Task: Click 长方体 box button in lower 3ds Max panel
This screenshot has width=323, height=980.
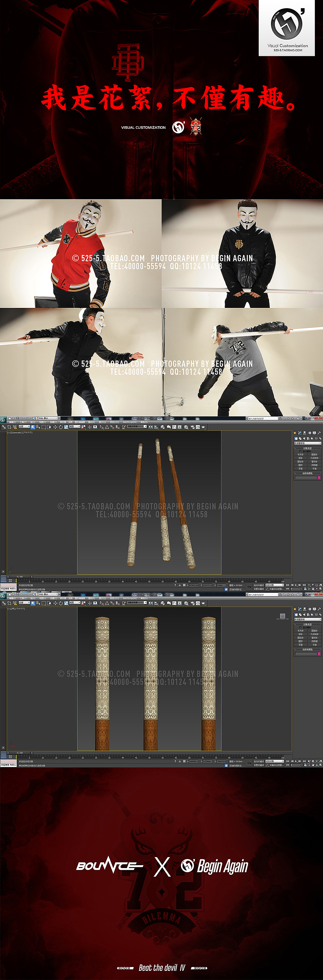Action: tap(300, 631)
